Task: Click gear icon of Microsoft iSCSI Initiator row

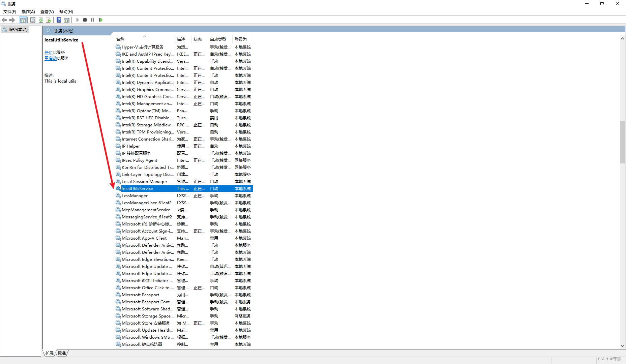Action: point(118,280)
